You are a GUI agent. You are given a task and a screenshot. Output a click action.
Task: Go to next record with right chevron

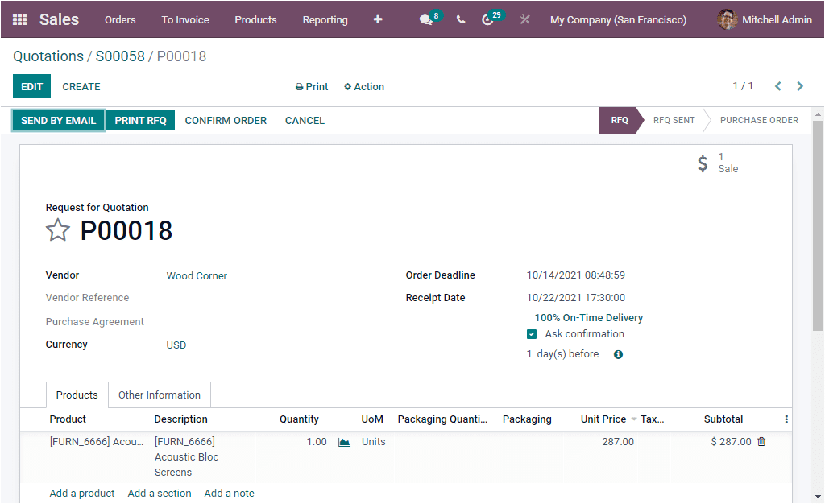800,86
